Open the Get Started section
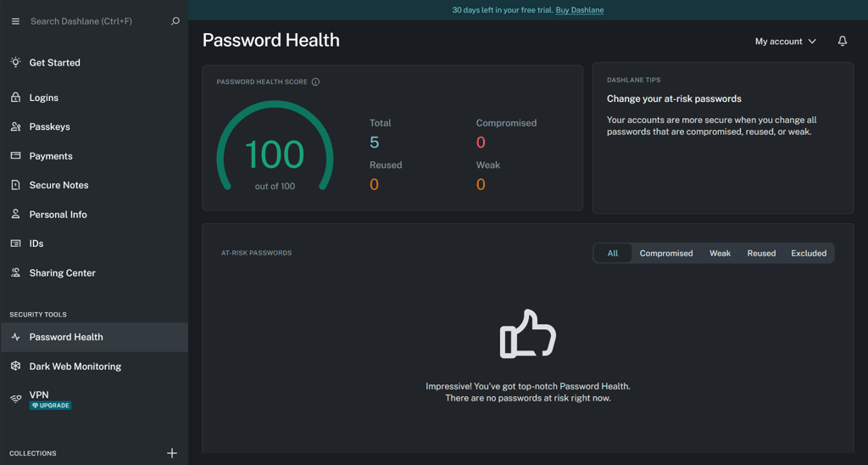 (55, 63)
